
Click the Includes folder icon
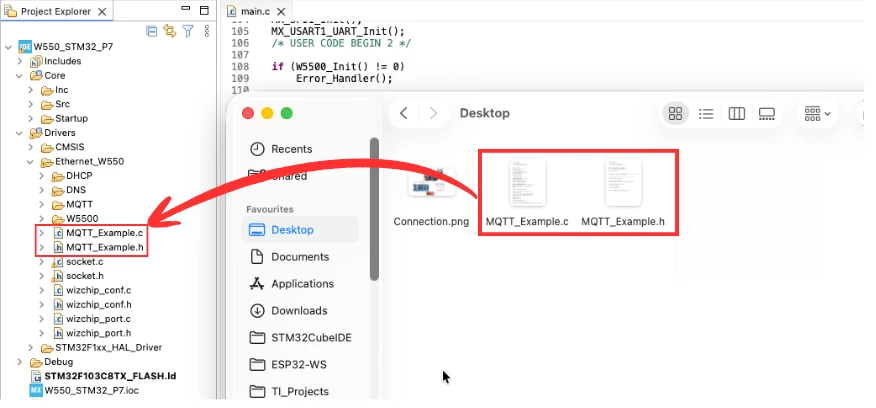[x=36, y=61]
